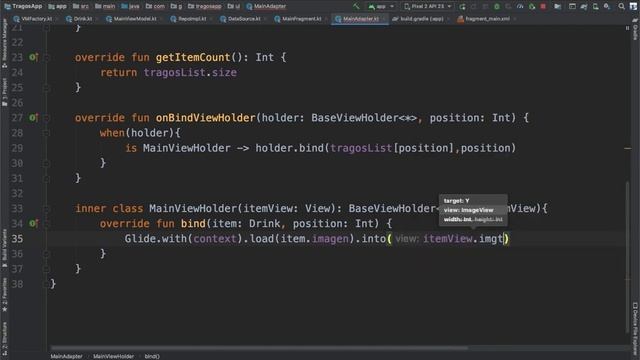Toggle the Build Variants tool window
This screenshot has width=640, height=360.
[4, 249]
